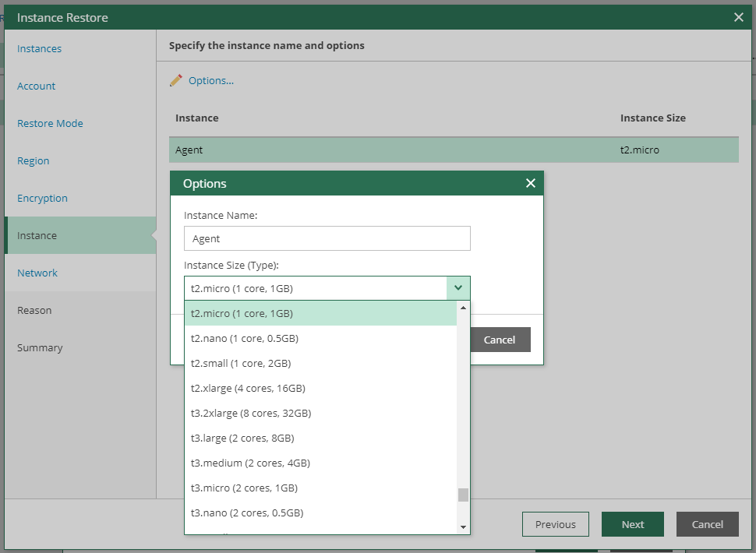Viewport: 756px width, 553px height.
Task: Select t3.2xlarge (8 cores, 32GB)
Action: click(x=320, y=414)
